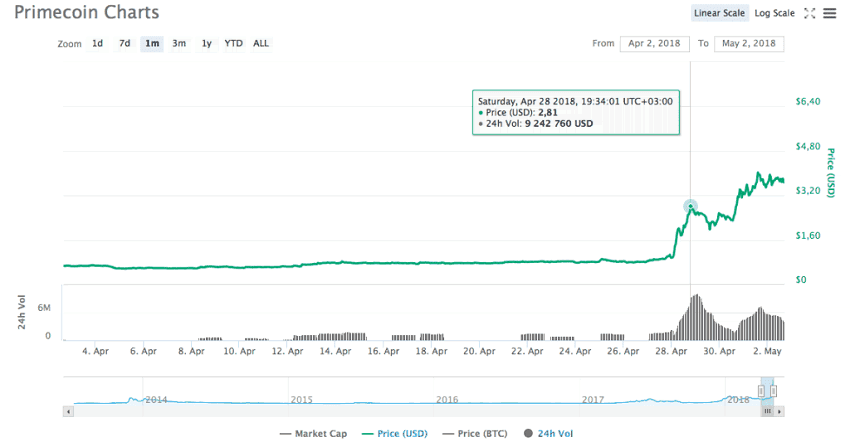Select the 3m zoom range

pyautogui.click(x=179, y=44)
